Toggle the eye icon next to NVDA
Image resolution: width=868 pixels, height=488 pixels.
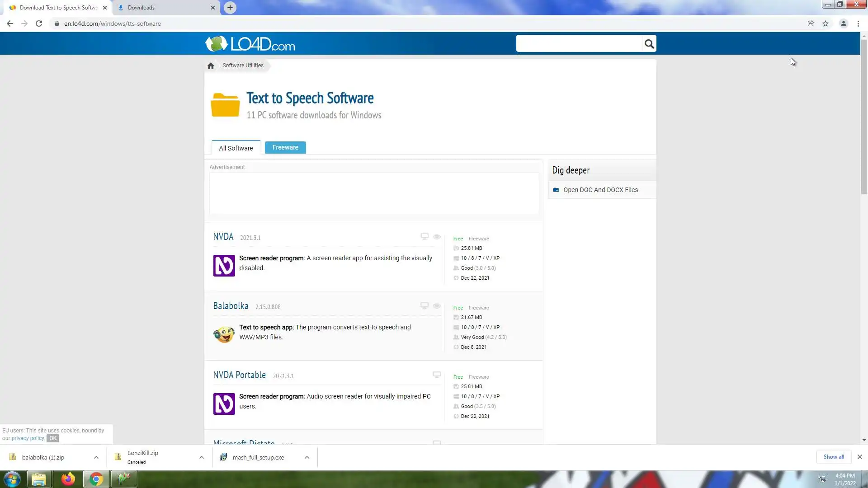(437, 236)
